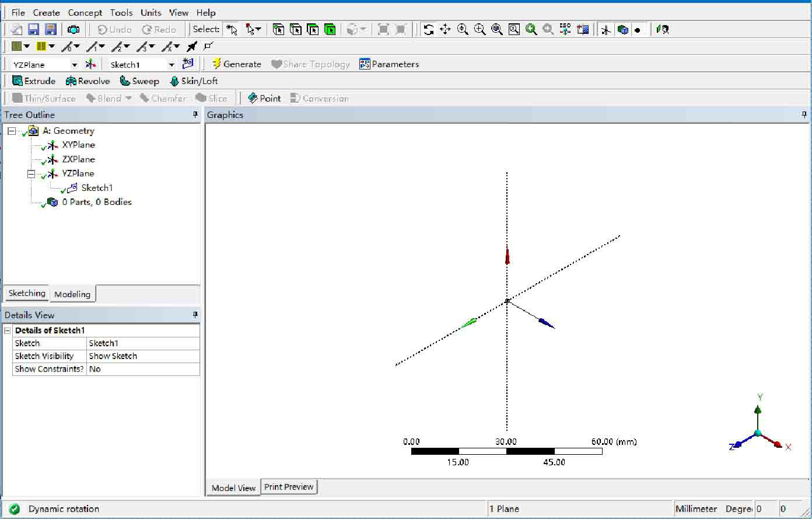The height and width of the screenshot is (519, 812).
Task: Click the screenshot camera icon
Action: click(x=73, y=29)
